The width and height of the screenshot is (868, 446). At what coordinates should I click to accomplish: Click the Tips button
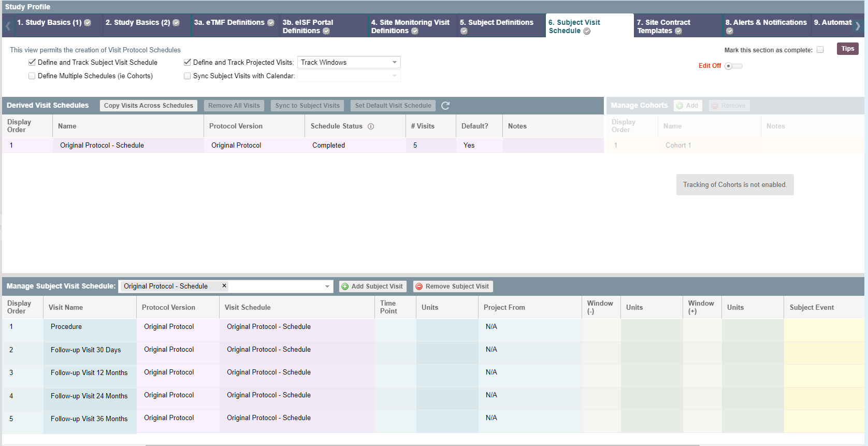click(x=848, y=49)
